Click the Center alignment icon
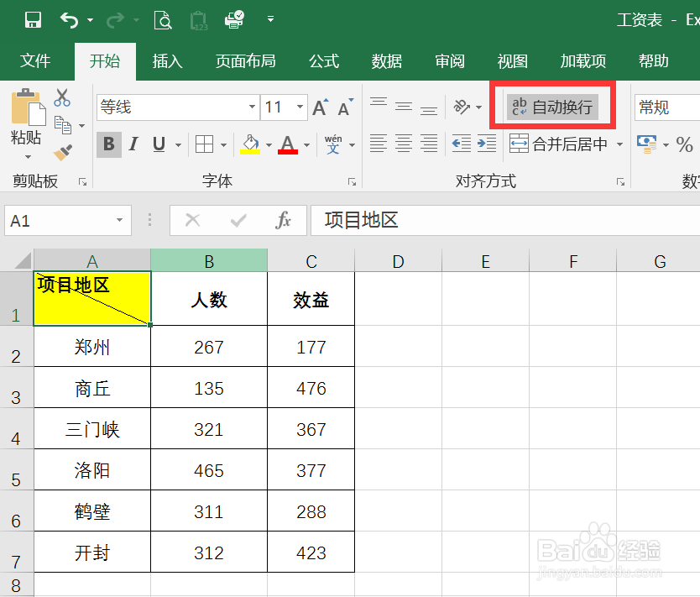This screenshot has width=700, height=597. pyautogui.click(x=404, y=144)
